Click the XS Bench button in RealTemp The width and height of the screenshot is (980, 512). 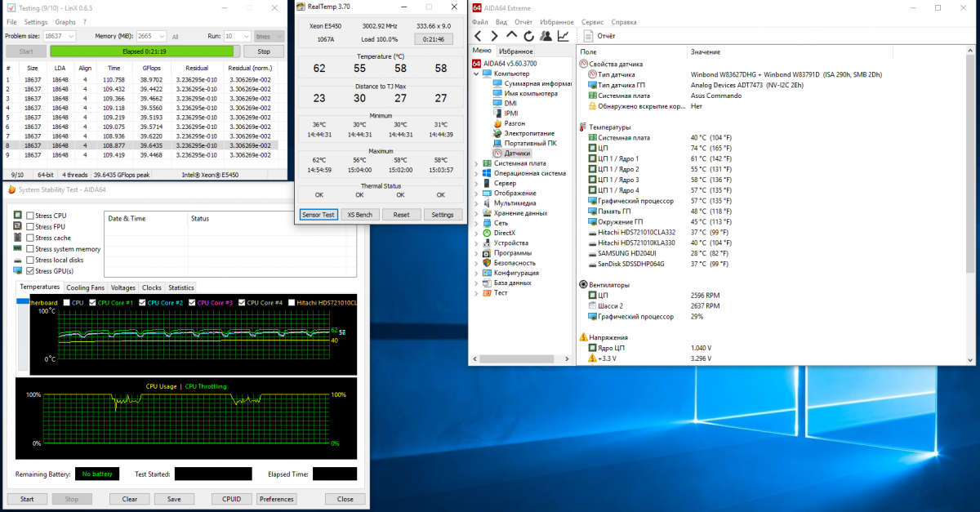click(359, 215)
